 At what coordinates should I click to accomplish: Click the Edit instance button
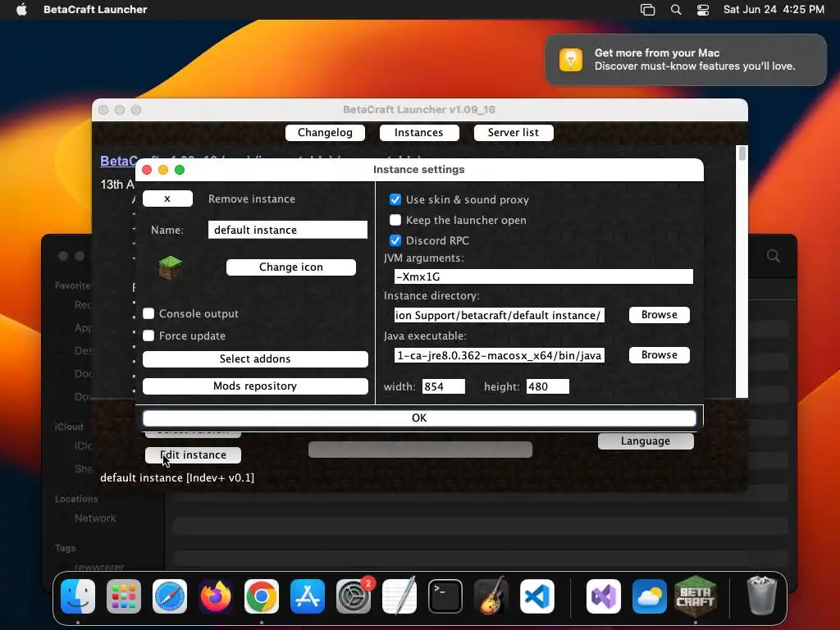(193, 454)
